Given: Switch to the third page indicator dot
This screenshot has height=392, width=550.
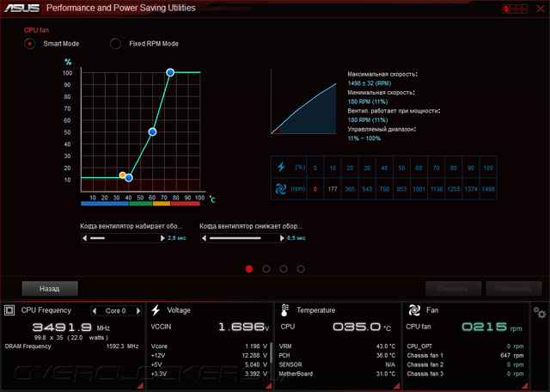Looking at the screenshot, I should [284, 269].
